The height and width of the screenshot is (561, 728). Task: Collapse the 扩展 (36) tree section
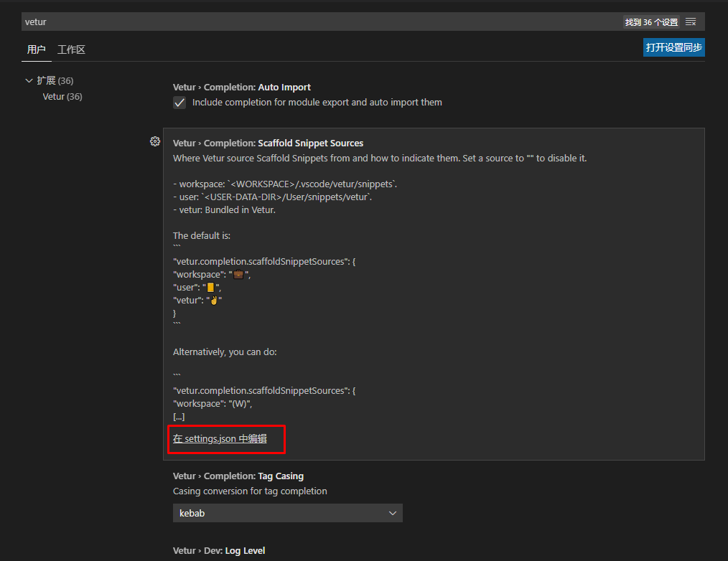click(29, 81)
